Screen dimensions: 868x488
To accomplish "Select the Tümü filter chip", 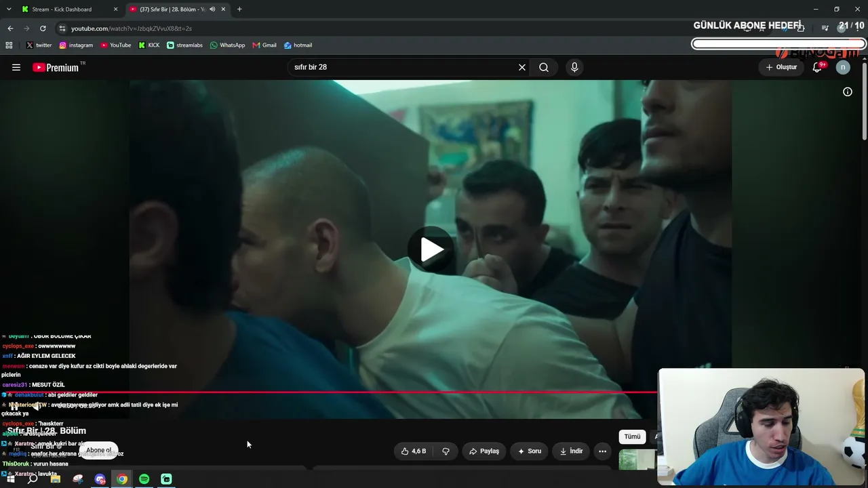I will 632,436.
